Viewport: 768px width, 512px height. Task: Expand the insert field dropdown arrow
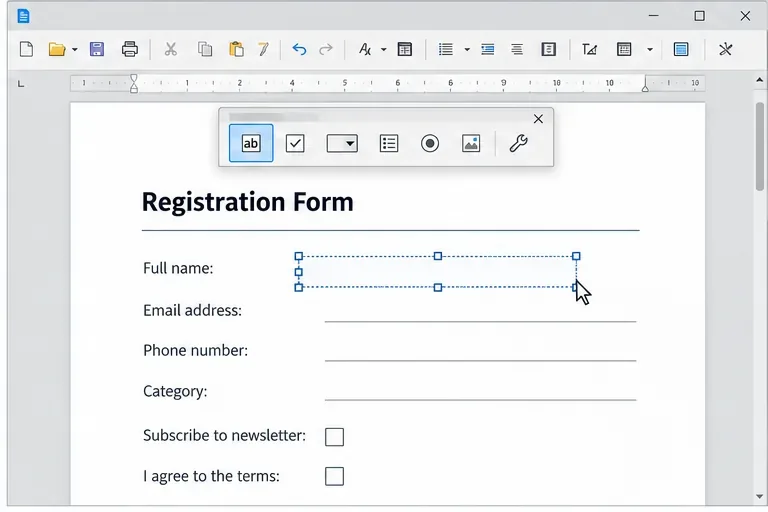[x=650, y=49]
